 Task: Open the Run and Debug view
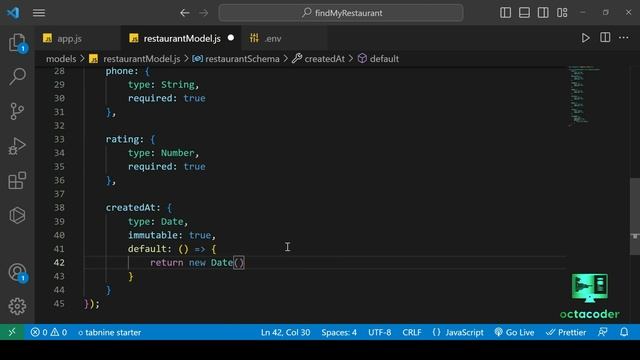click(x=17, y=146)
